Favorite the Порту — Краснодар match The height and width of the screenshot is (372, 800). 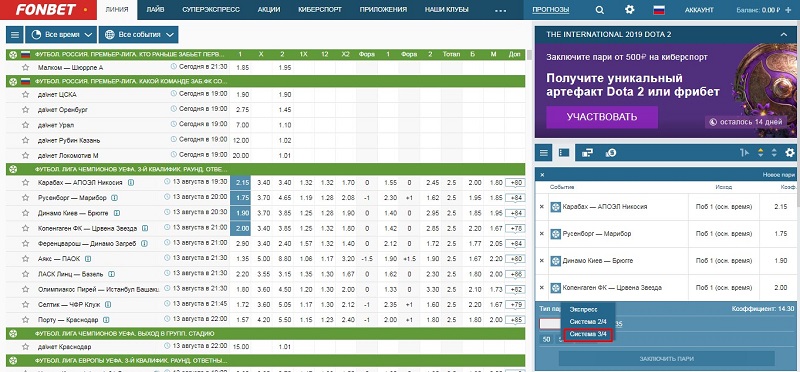(x=26, y=320)
